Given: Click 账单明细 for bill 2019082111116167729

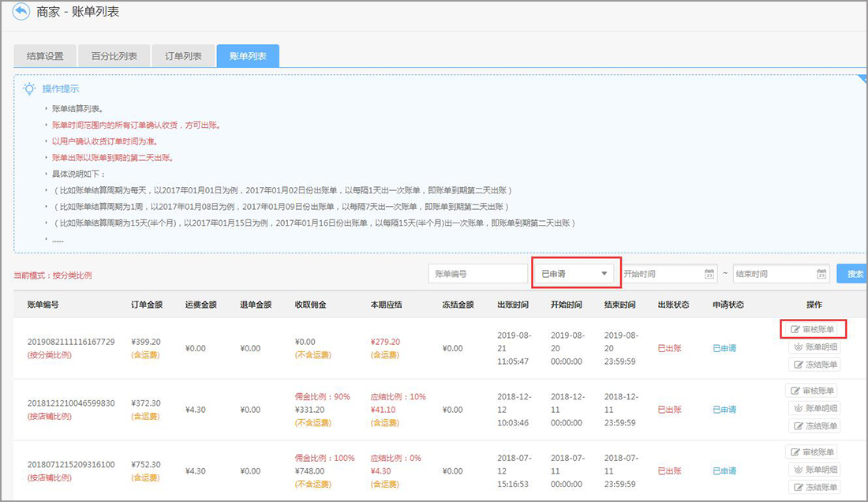Looking at the screenshot, I should click(813, 347).
